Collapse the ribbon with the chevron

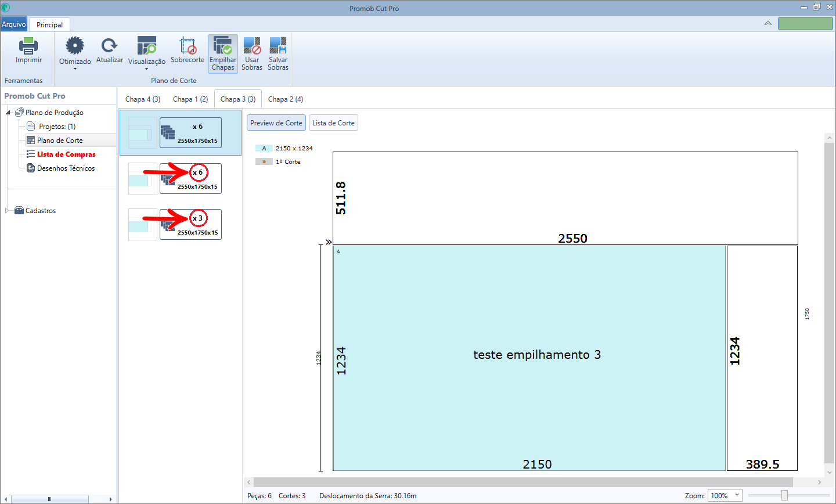click(767, 23)
